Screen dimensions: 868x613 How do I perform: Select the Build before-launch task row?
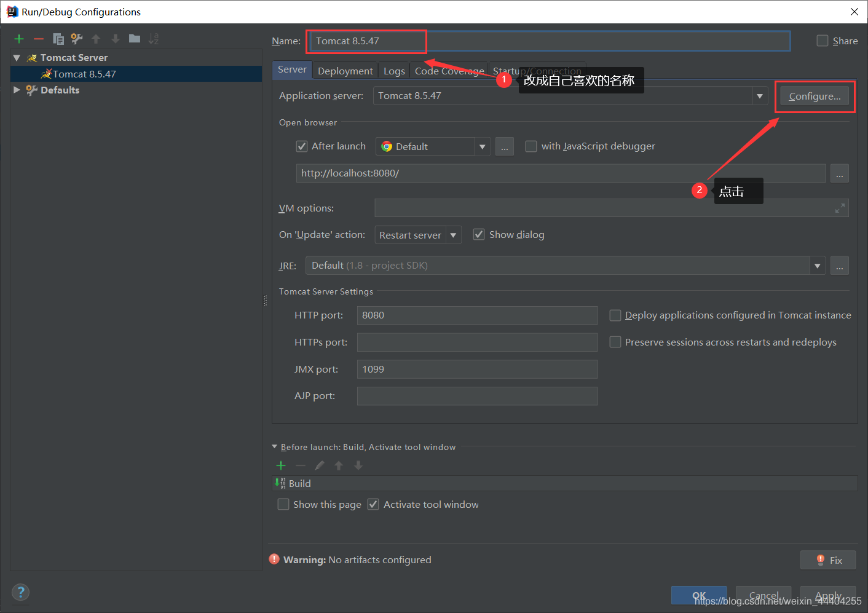tap(564, 483)
